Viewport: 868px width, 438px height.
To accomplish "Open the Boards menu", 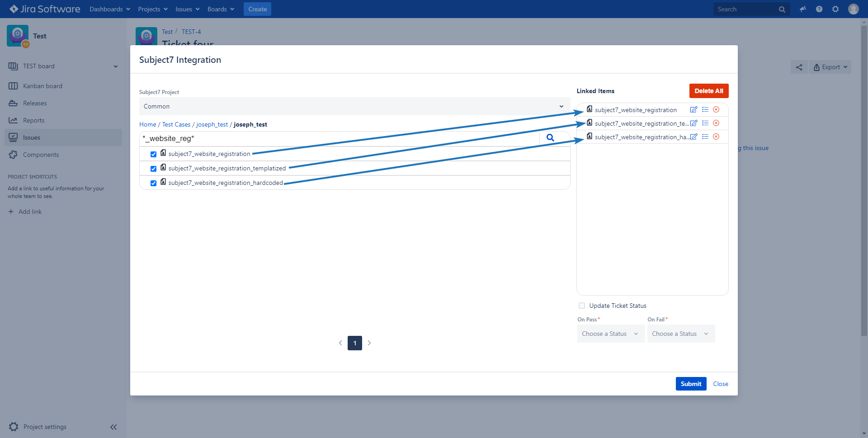I will click(221, 9).
